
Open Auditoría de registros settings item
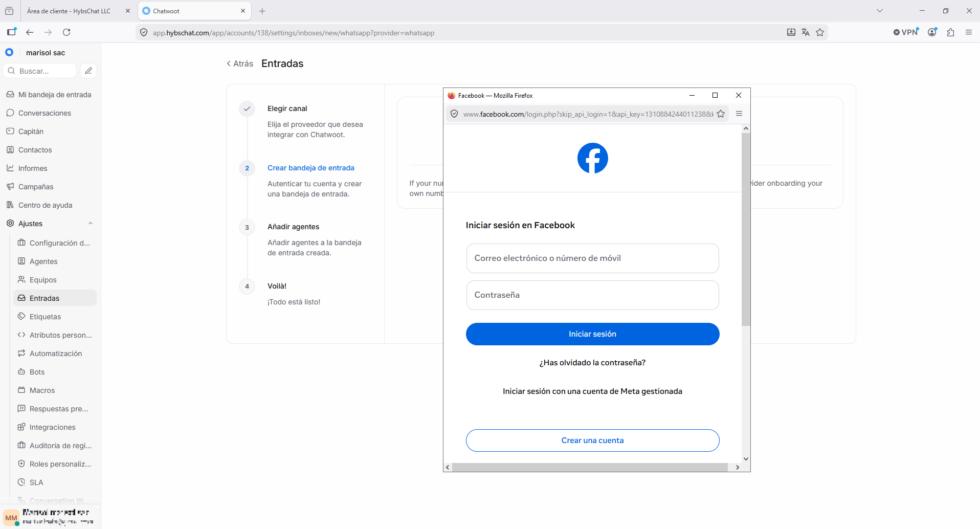pyautogui.click(x=55, y=446)
